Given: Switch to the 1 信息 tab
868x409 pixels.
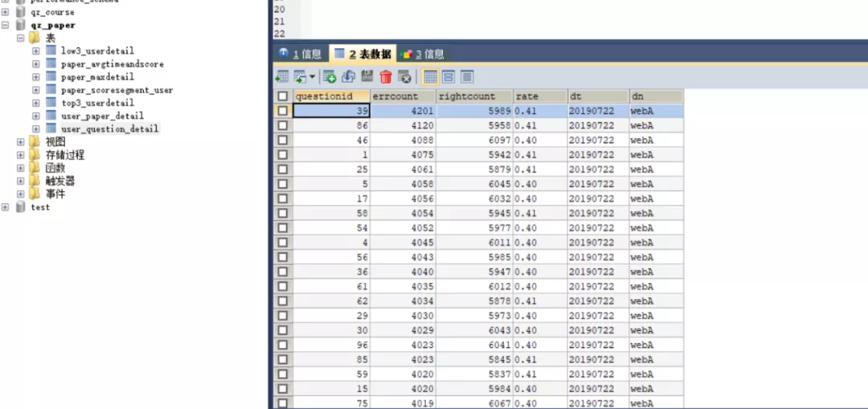Looking at the screenshot, I should 300,54.
